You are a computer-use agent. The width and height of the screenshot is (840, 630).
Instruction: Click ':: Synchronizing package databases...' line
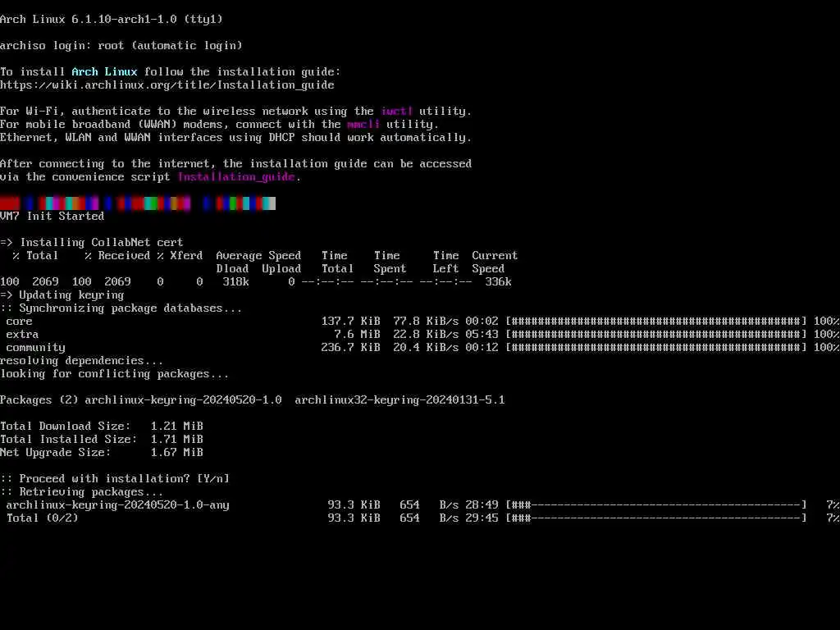click(121, 308)
